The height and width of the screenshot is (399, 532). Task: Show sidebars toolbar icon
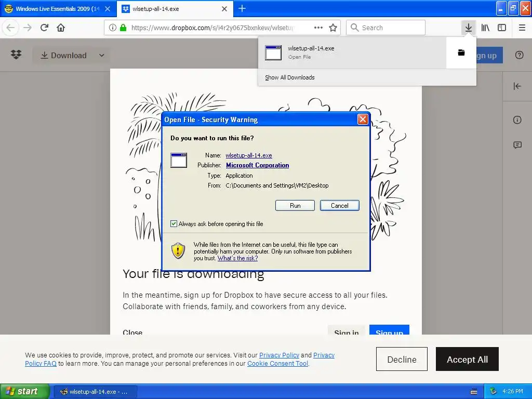pyautogui.click(x=502, y=28)
